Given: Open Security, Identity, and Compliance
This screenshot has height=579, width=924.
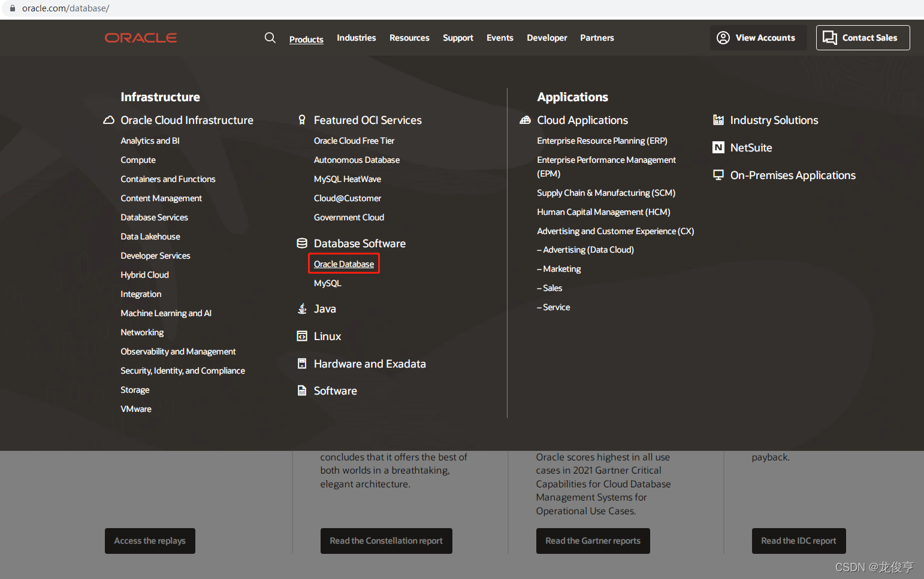Looking at the screenshot, I should pyautogui.click(x=183, y=371).
